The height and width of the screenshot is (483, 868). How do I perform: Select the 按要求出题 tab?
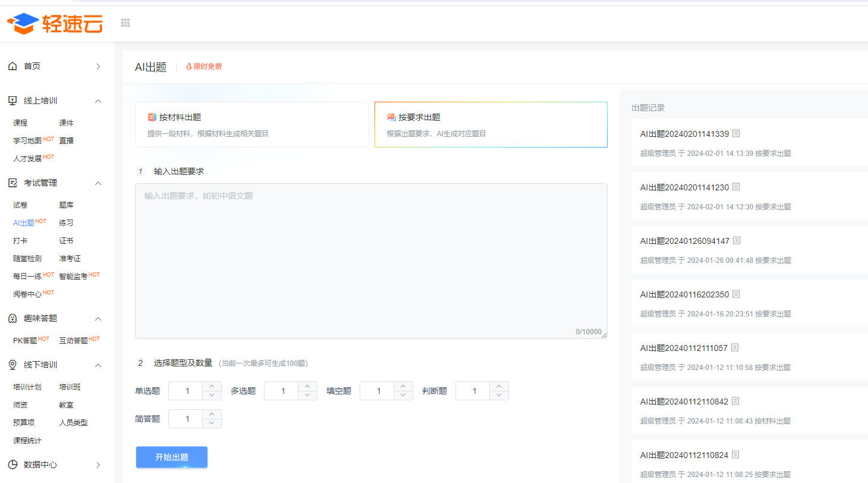(x=491, y=124)
